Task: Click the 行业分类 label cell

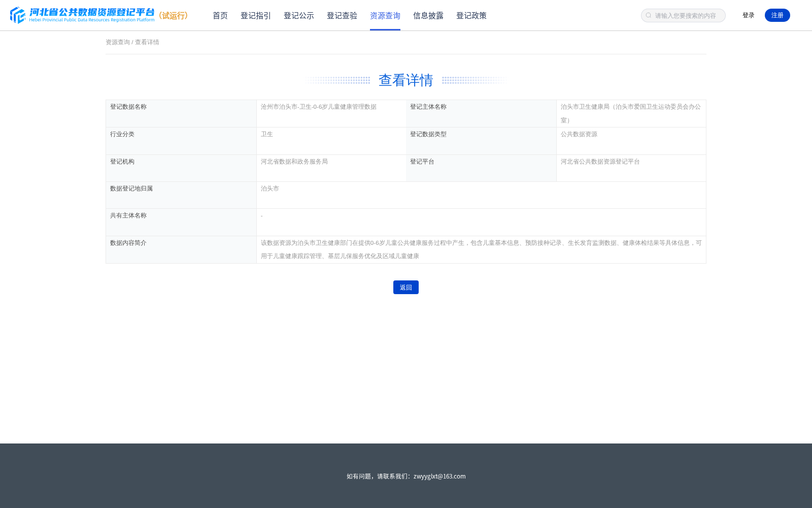Action: tap(181, 141)
